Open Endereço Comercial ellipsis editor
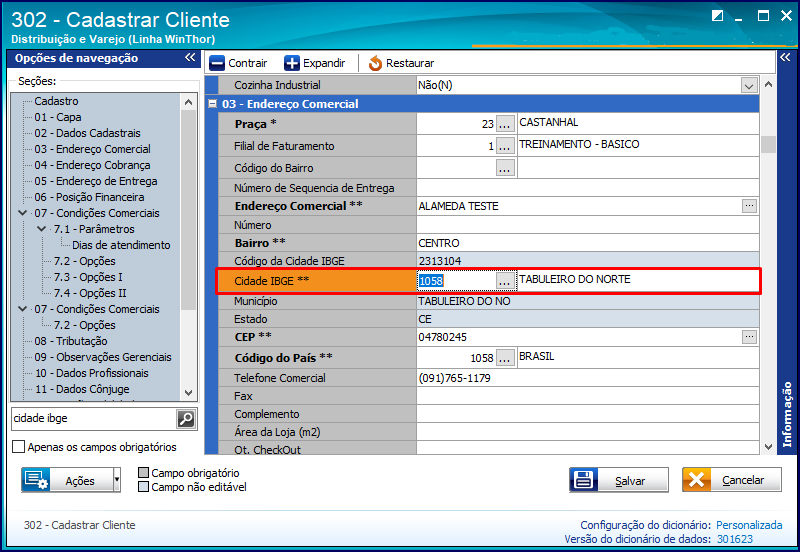Image resolution: width=800 pixels, height=552 pixels. [749, 206]
